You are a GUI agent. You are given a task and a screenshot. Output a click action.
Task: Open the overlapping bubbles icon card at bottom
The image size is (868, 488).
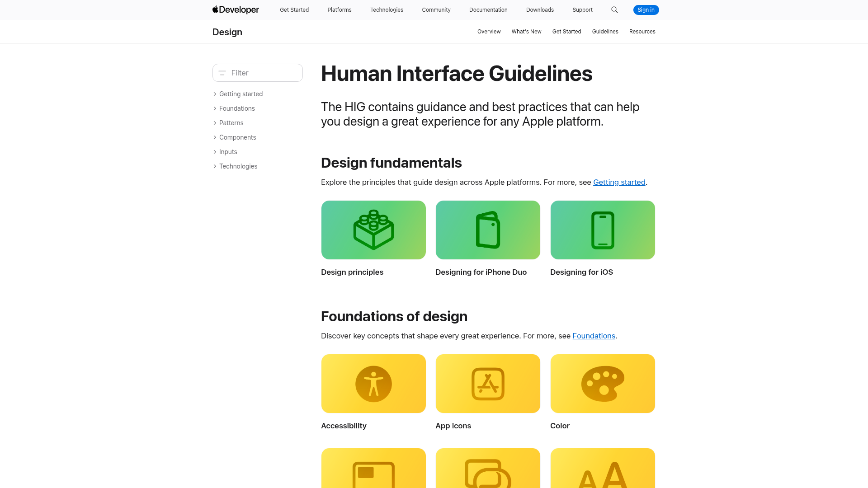pos(488,468)
